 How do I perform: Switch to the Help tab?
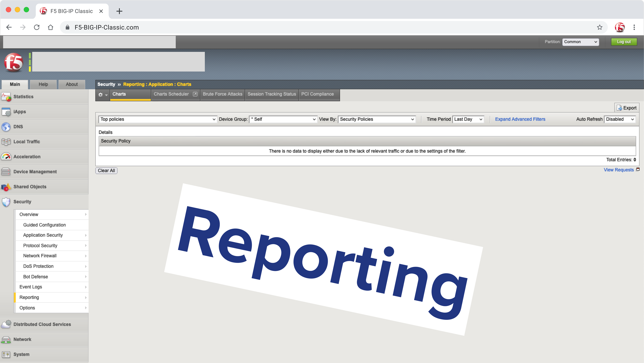(43, 85)
